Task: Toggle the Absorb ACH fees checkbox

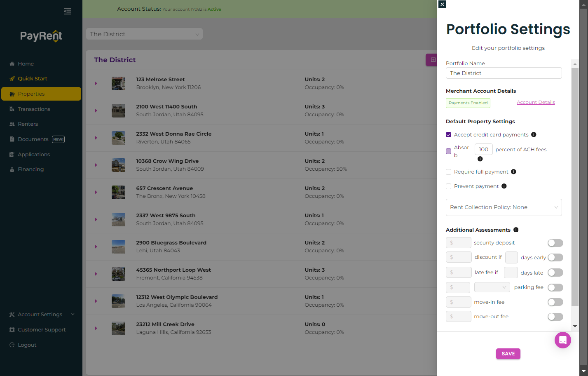Action: 448,151
